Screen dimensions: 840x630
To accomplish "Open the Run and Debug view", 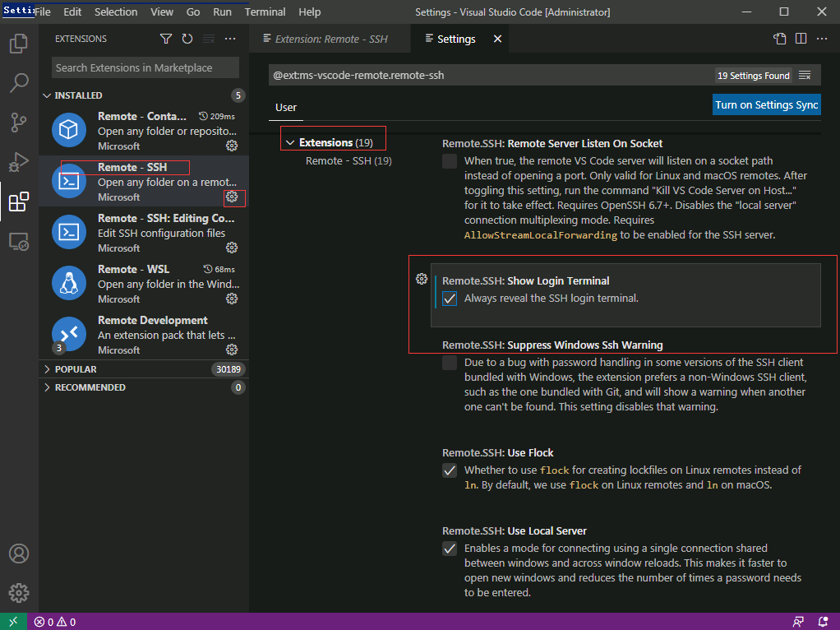I will 19,162.
